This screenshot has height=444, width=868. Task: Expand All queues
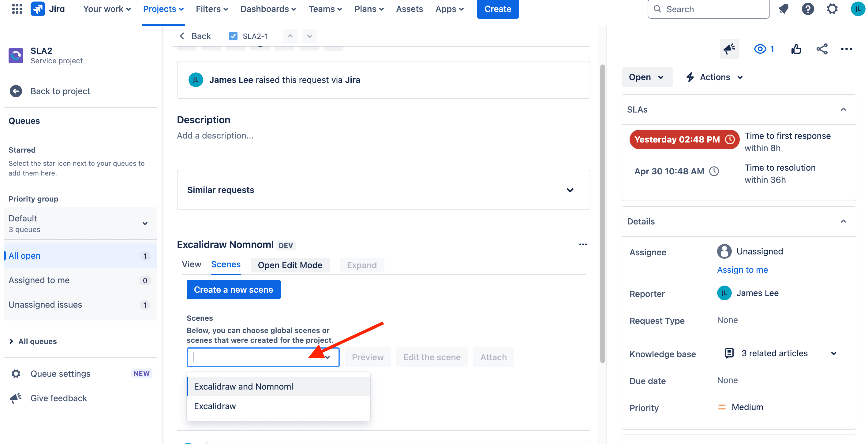click(x=33, y=341)
